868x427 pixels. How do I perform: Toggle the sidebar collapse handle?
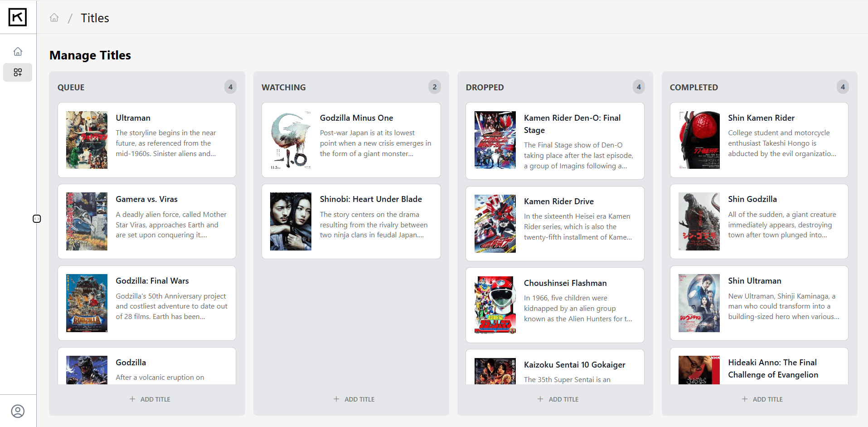(x=37, y=219)
